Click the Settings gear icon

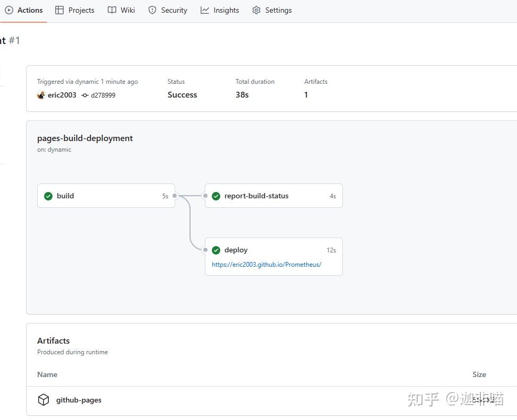coord(256,10)
